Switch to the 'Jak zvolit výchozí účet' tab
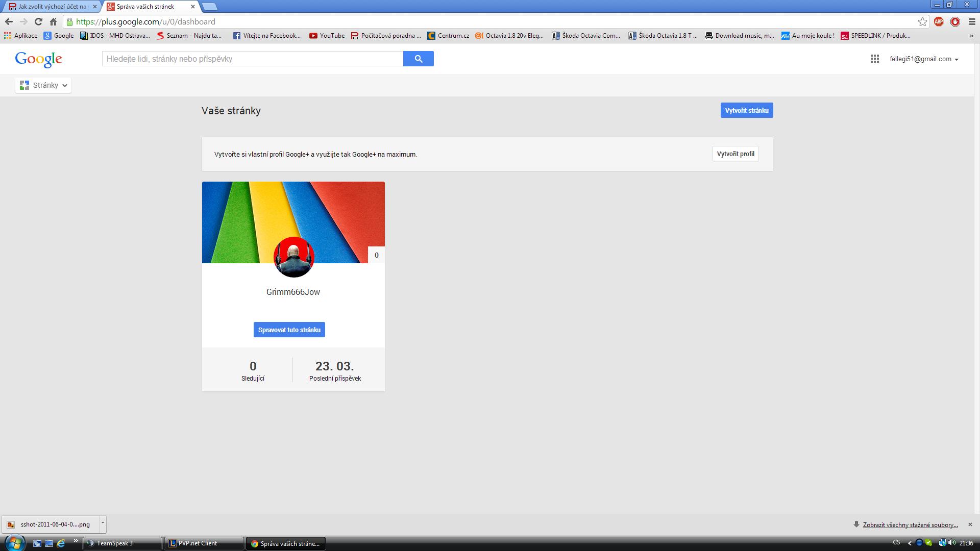The width and height of the screenshot is (980, 551). [x=52, y=7]
